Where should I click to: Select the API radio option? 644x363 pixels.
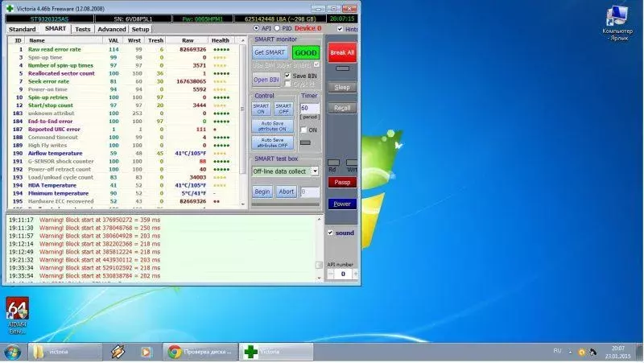coord(256,28)
